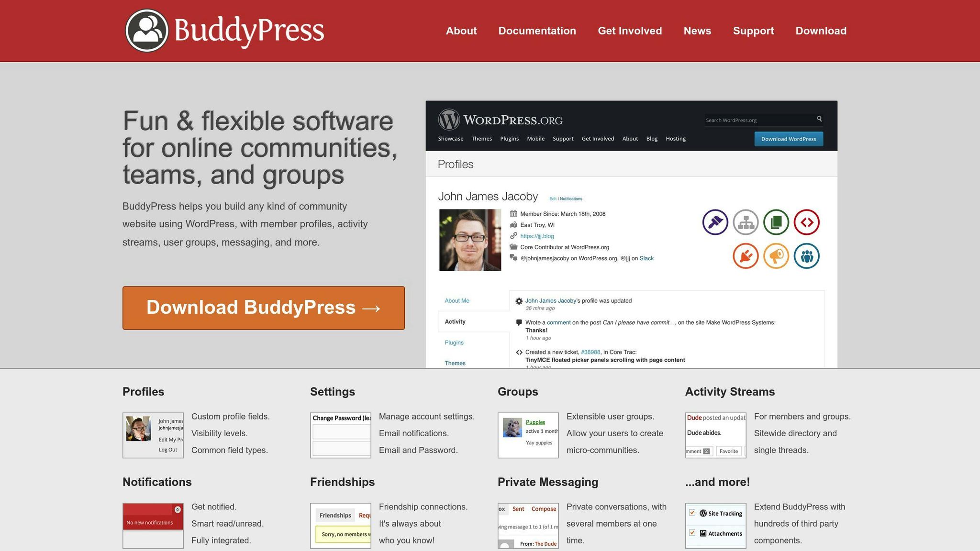Open the Get Involved menu item
The width and height of the screenshot is (980, 551).
630,31
